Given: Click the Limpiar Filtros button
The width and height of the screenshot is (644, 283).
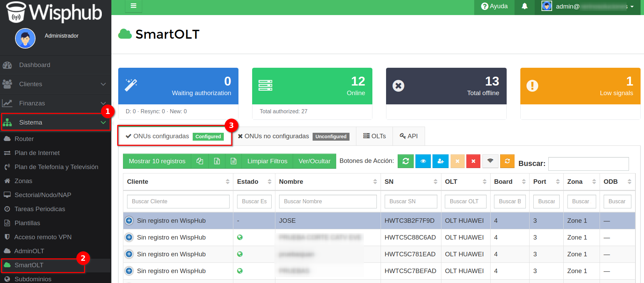Looking at the screenshot, I should pyautogui.click(x=268, y=161).
